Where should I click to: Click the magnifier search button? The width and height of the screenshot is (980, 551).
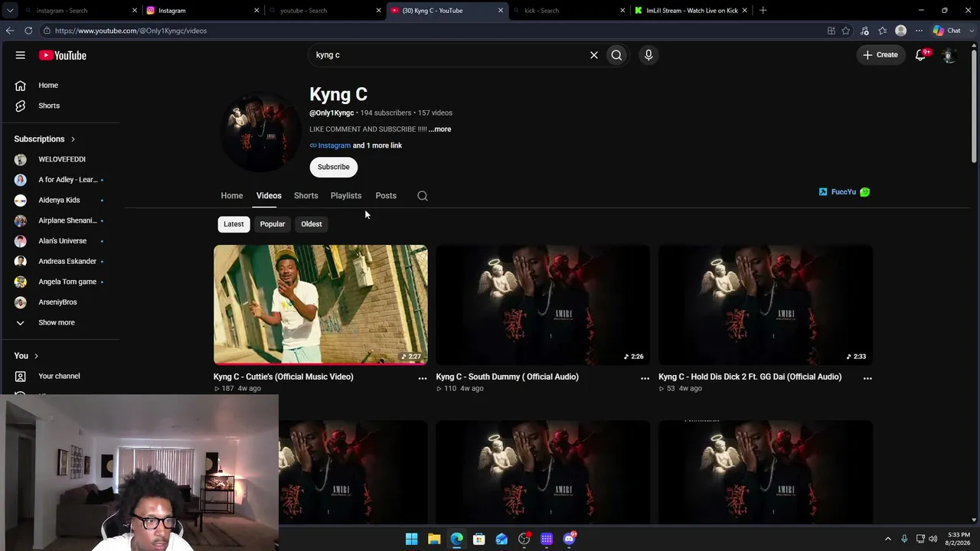pos(616,55)
